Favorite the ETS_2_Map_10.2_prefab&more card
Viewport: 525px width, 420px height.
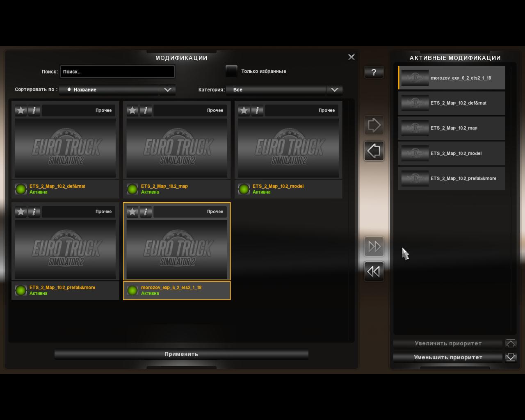[x=21, y=212]
